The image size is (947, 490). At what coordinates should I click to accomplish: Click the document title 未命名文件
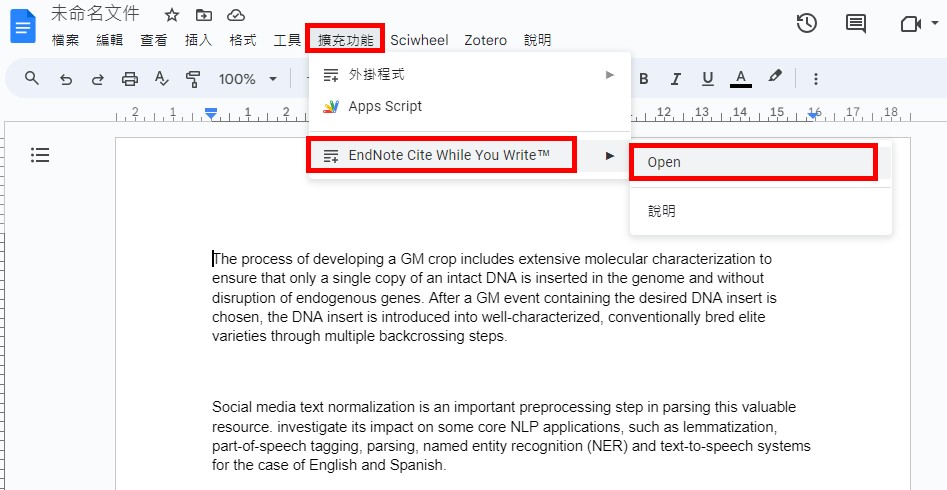click(x=95, y=13)
